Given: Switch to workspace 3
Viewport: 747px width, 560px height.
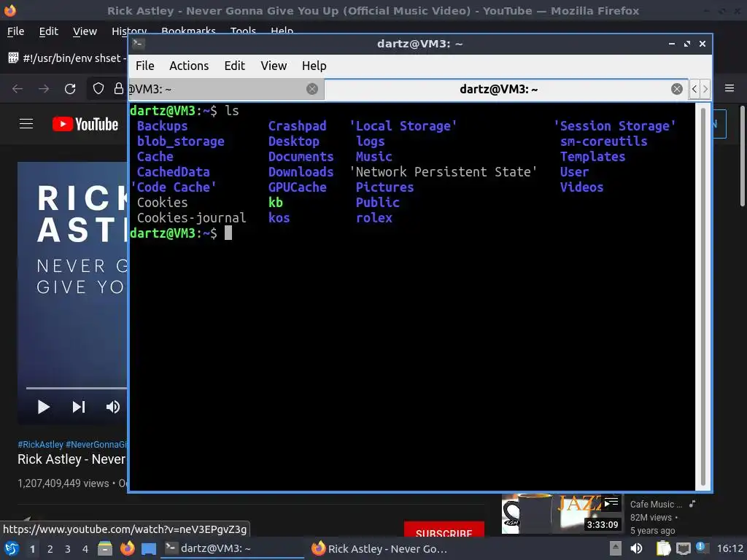Looking at the screenshot, I should [x=68, y=549].
